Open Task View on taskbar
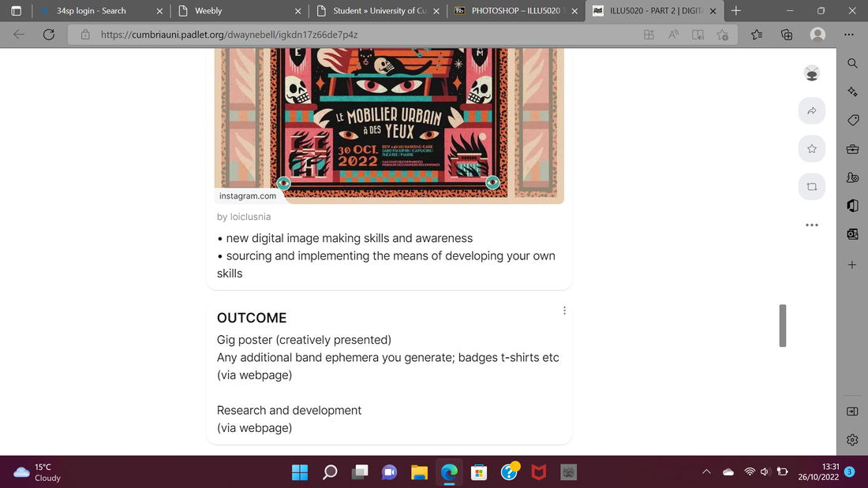Image resolution: width=868 pixels, height=488 pixels. point(360,472)
